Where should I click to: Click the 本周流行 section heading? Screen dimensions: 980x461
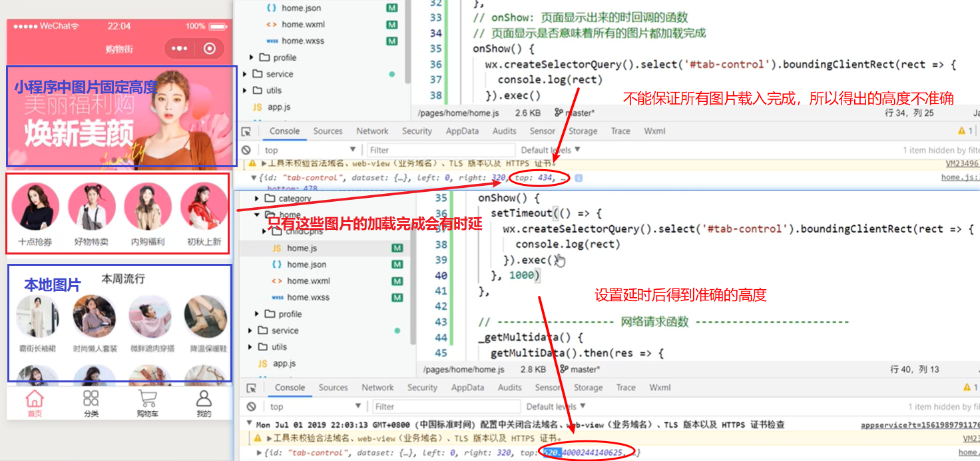coord(123,278)
